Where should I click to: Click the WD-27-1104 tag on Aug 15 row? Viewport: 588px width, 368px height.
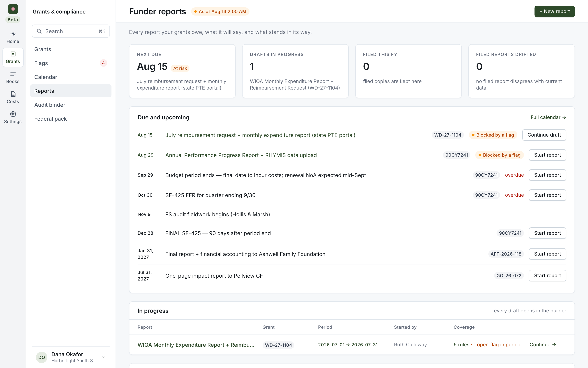(448, 135)
